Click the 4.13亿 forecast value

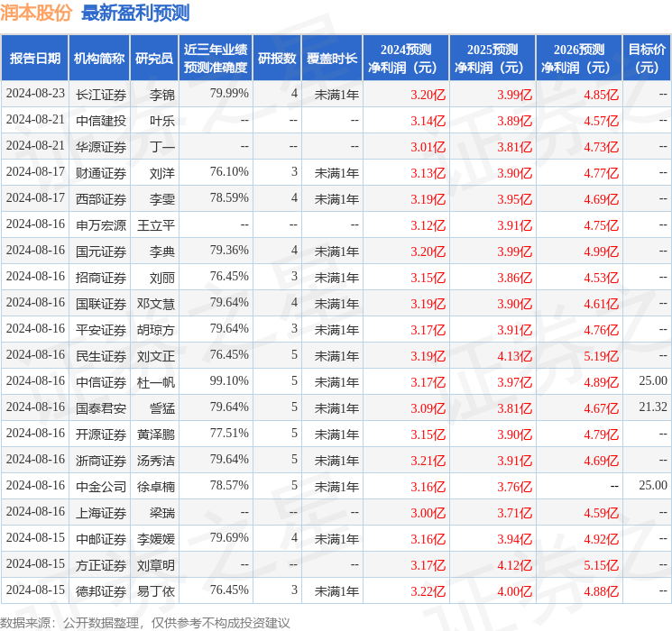[x=514, y=356]
